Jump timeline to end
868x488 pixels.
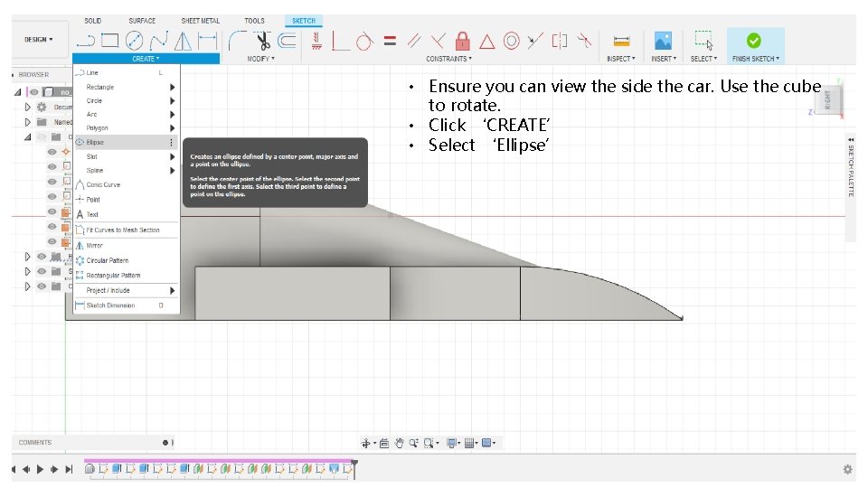[x=69, y=469]
